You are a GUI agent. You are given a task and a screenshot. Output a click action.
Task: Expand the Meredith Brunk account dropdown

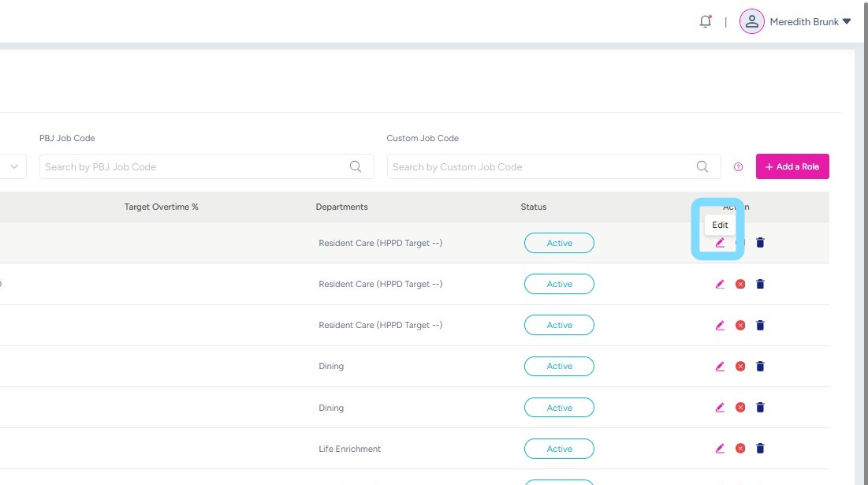[x=847, y=22]
